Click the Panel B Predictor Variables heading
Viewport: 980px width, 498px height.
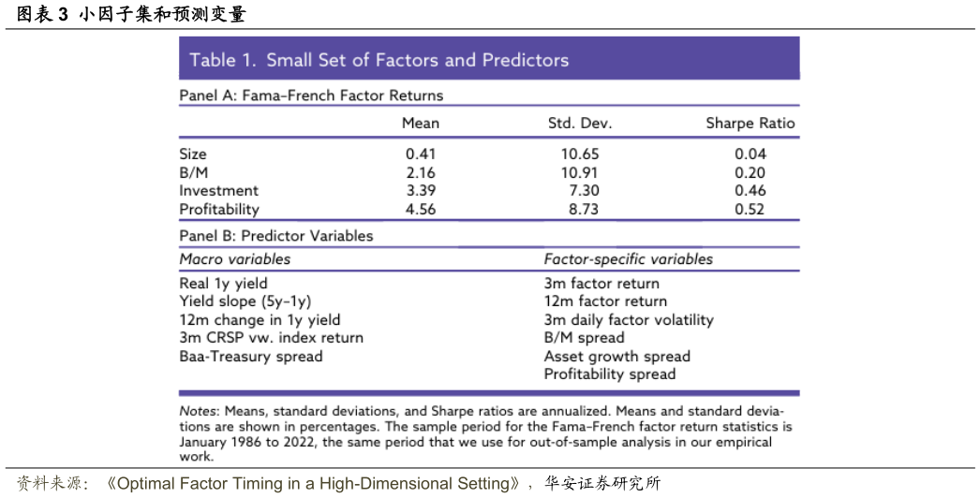pos(276,236)
